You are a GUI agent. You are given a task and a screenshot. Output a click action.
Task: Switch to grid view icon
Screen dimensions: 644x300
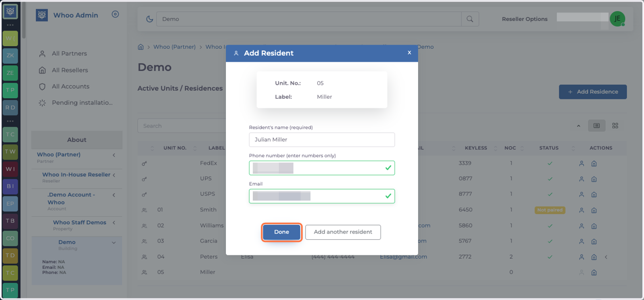(x=615, y=126)
